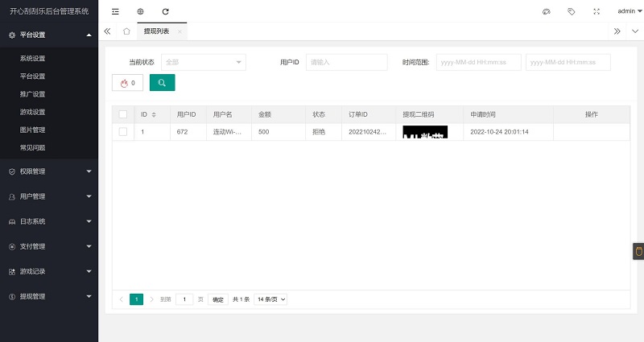
Task: Expand the 权限管理 sidebar menu
Action: tap(48, 171)
